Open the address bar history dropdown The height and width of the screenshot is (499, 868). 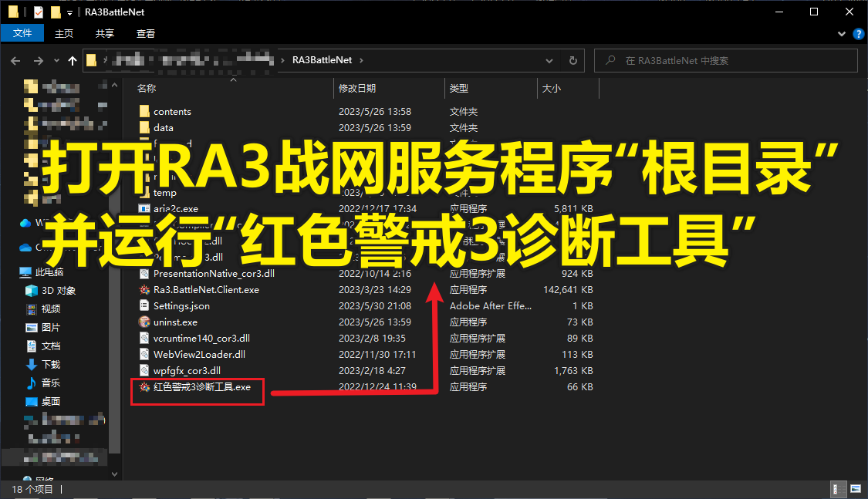(x=549, y=61)
